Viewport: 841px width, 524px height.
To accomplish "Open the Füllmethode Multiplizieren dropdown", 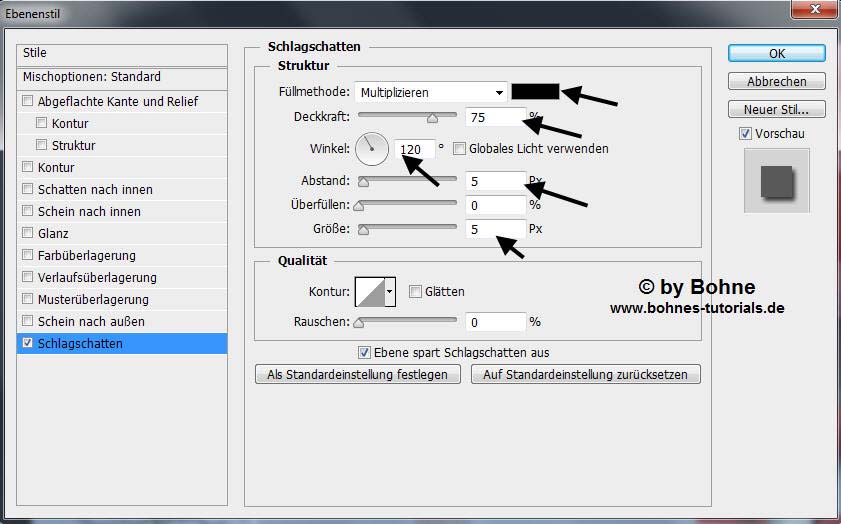I will pyautogui.click(x=432, y=92).
